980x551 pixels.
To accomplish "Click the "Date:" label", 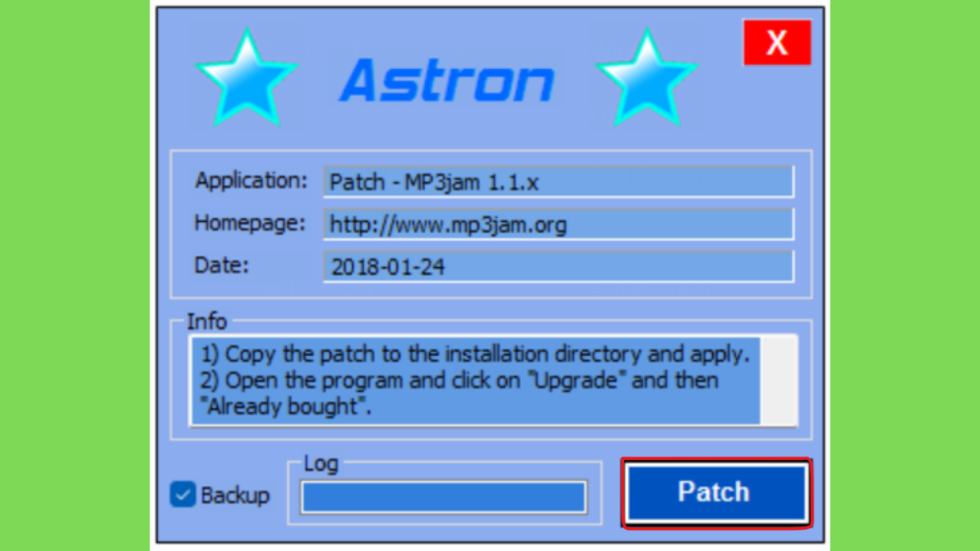I will pyautogui.click(x=222, y=266).
